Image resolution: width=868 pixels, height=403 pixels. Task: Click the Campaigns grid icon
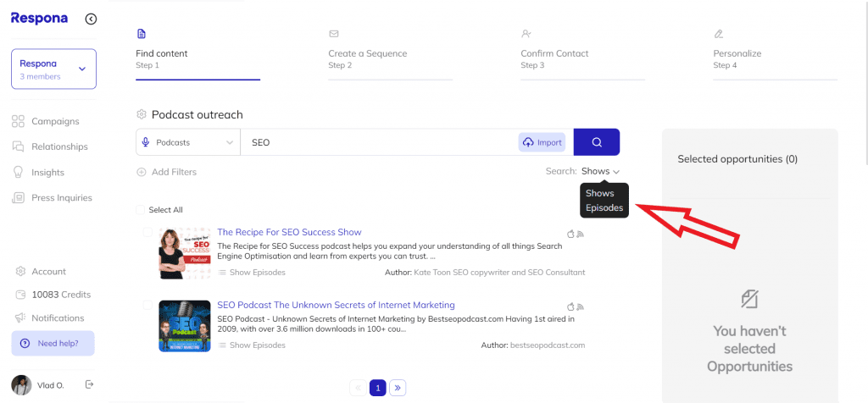[19, 121]
